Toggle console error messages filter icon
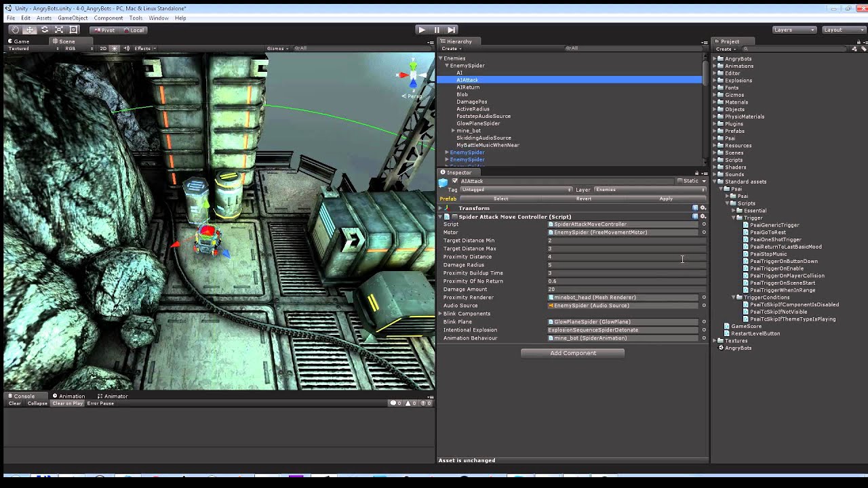The height and width of the screenshot is (488, 868). (x=425, y=403)
